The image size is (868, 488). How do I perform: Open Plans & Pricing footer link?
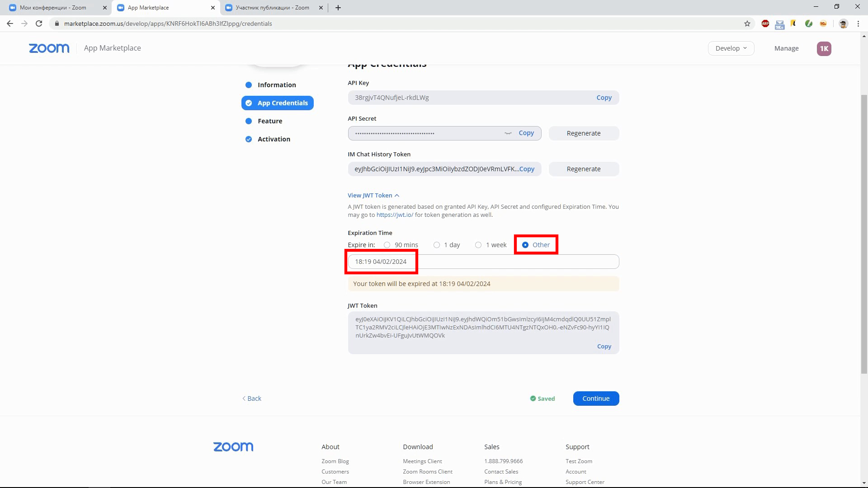(x=503, y=482)
